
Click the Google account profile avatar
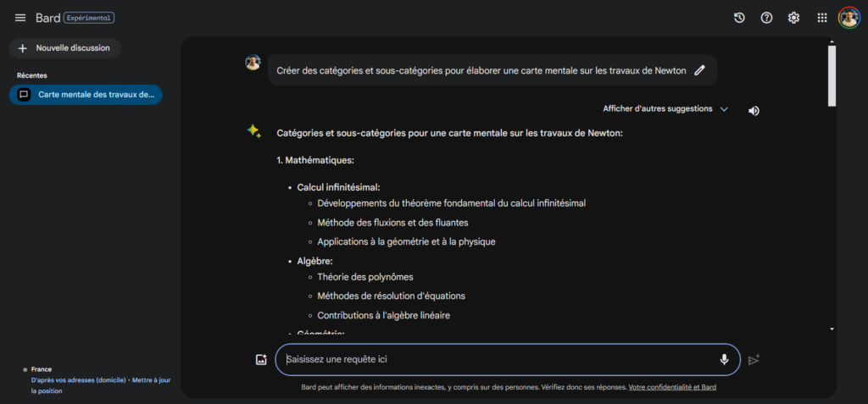(849, 18)
